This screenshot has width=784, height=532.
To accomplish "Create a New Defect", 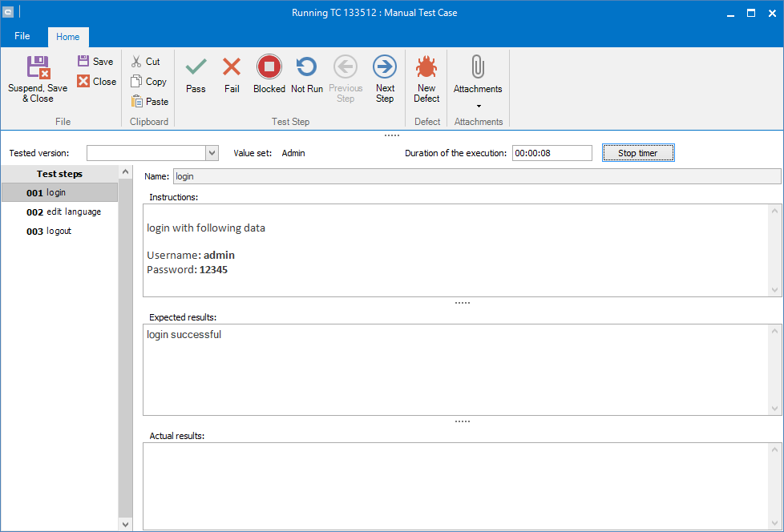I will pos(426,66).
